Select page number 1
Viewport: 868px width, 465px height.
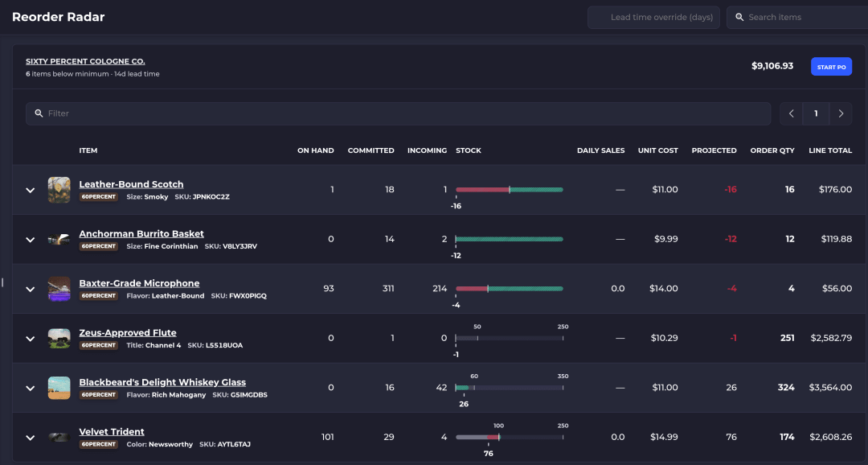coord(816,113)
